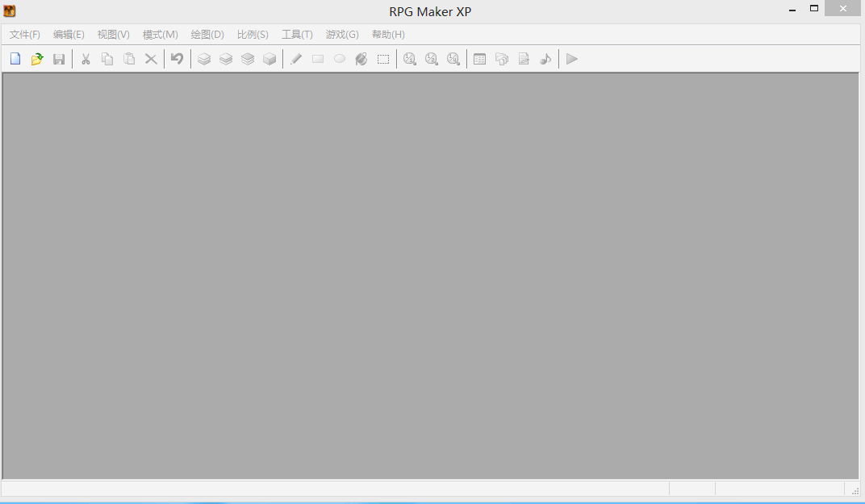Select the Pencil drawing tool
This screenshot has width=865, height=504.
click(x=296, y=59)
